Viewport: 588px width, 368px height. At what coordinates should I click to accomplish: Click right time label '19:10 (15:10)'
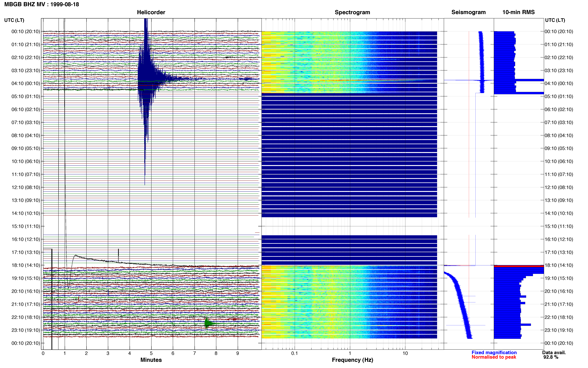[x=559, y=278]
